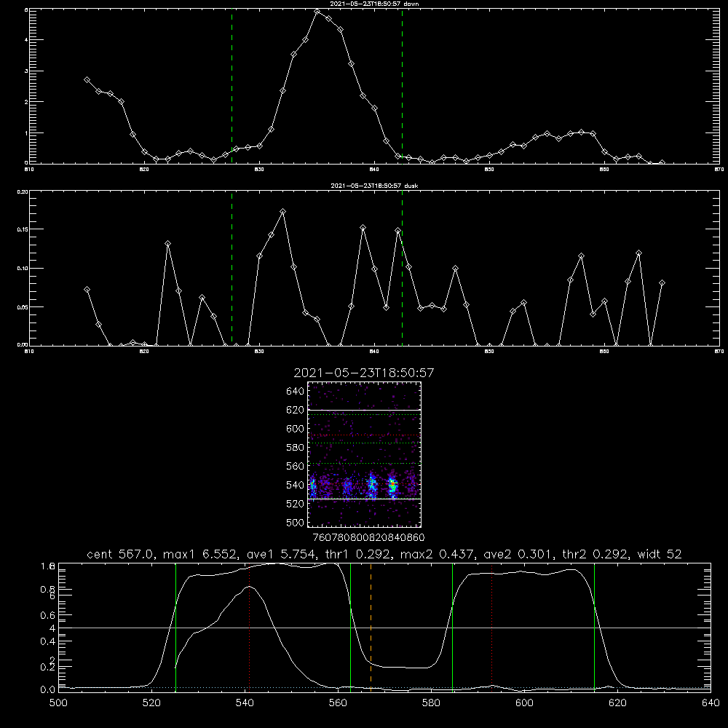
Task: Click the timestamp title above the spectrogram image
Action: tap(364, 373)
